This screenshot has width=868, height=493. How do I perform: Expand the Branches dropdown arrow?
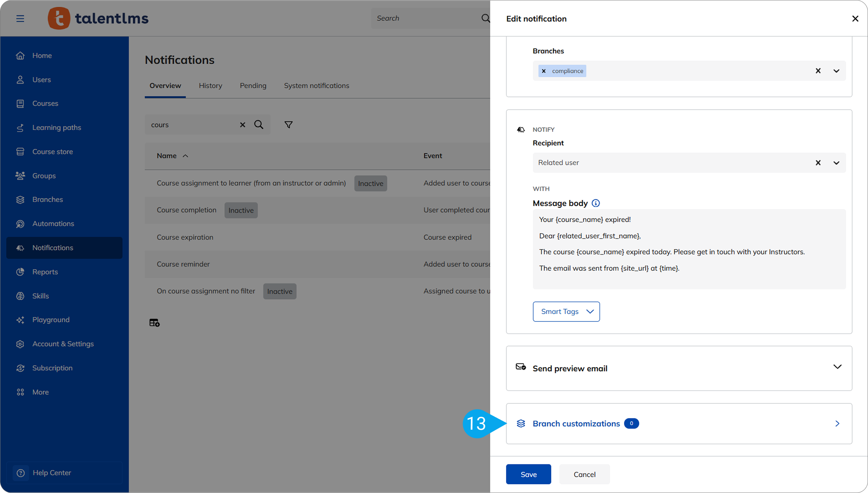(836, 71)
